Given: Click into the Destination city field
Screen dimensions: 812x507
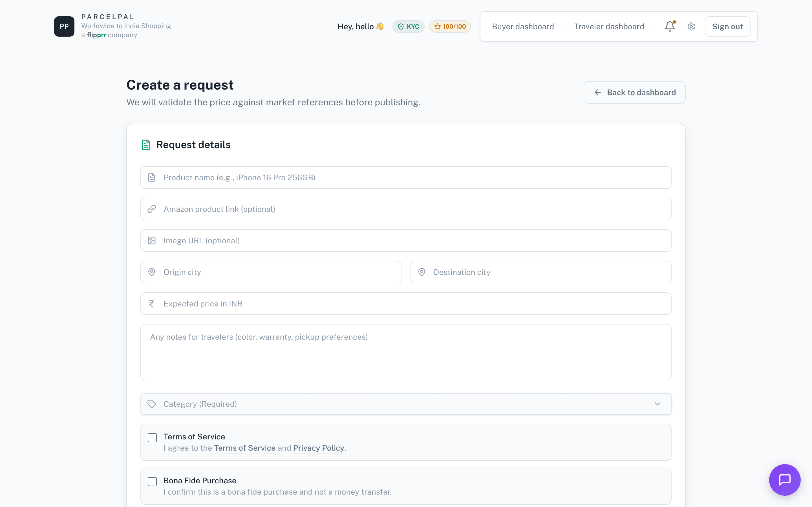Looking at the screenshot, I should click(x=540, y=272).
